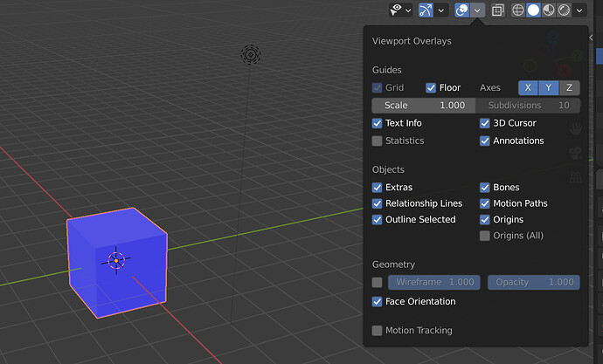Image resolution: width=603 pixels, height=364 pixels.
Task: Toggle the Grid checkbox
Action: point(377,88)
